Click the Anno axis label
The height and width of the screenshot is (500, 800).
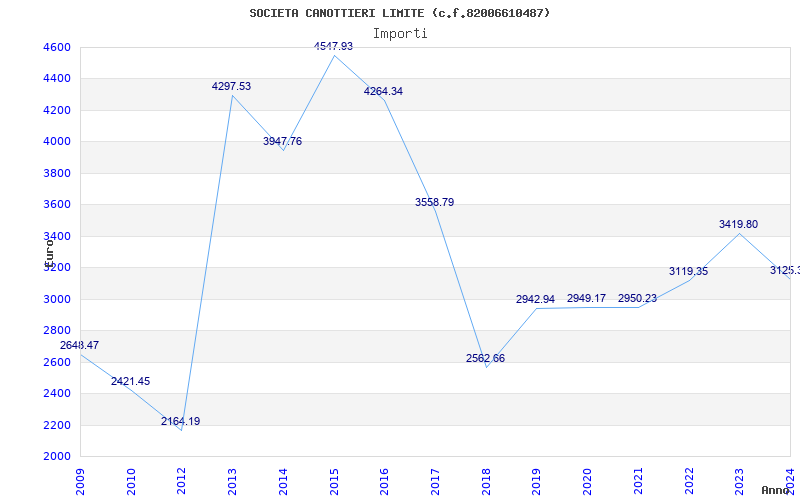(x=775, y=490)
